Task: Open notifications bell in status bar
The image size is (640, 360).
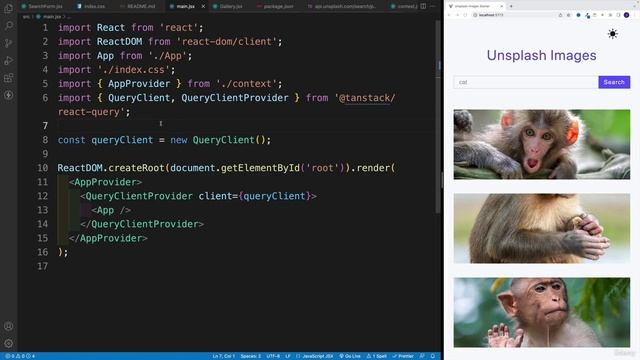Action: (433, 356)
